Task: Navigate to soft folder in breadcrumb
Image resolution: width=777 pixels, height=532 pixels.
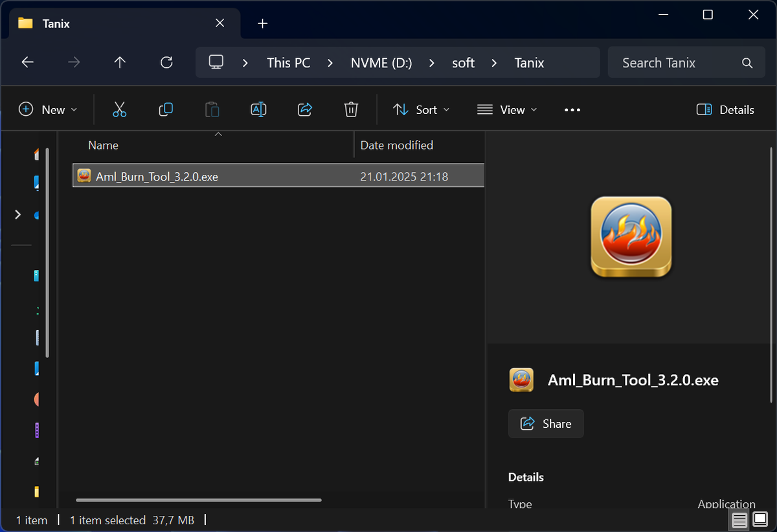Action: coord(464,63)
